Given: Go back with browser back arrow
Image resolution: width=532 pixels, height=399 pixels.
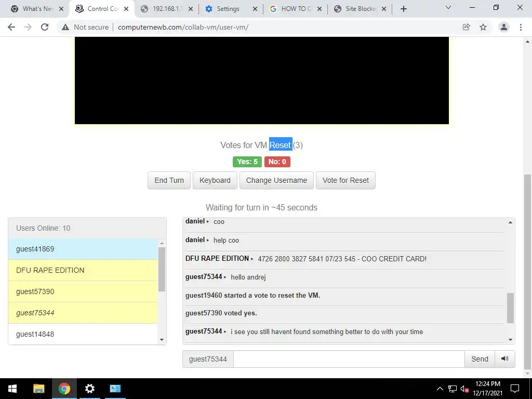Looking at the screenshot, I should click(11, 27).
